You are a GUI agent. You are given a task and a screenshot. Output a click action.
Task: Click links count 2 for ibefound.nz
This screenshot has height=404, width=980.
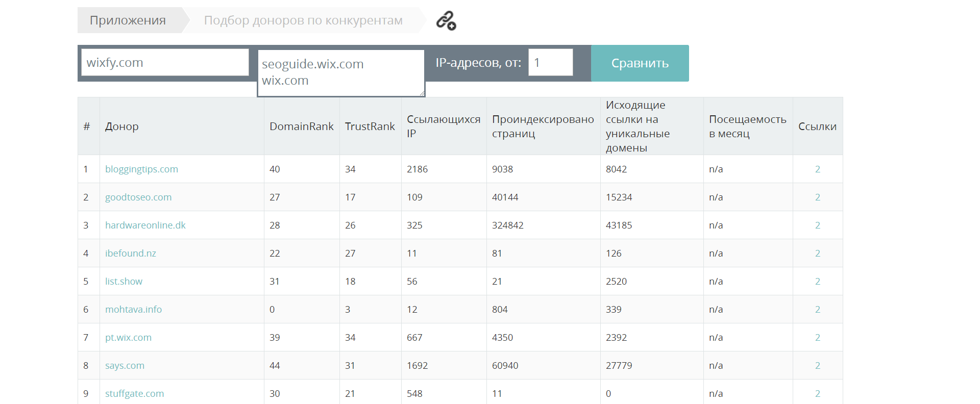coord(818,254)
